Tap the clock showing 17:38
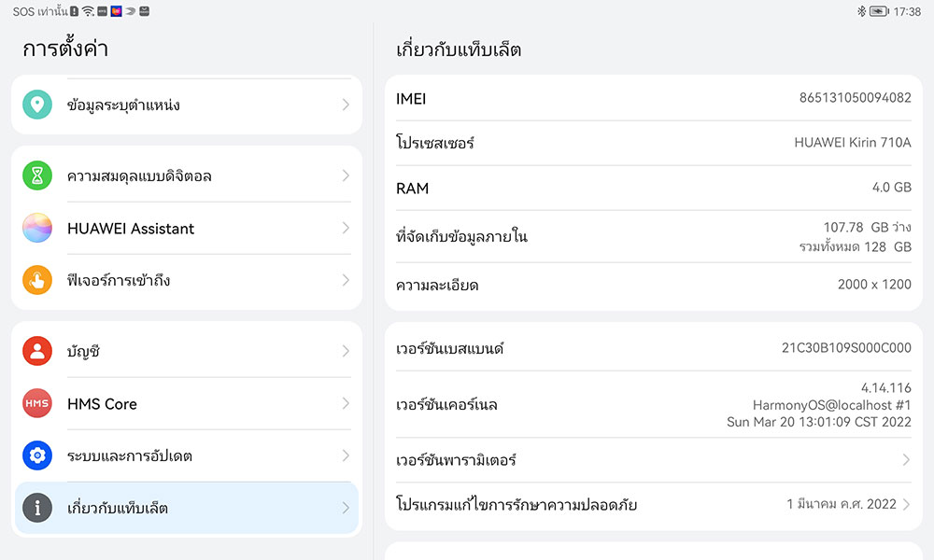 [x=907, y=11]
